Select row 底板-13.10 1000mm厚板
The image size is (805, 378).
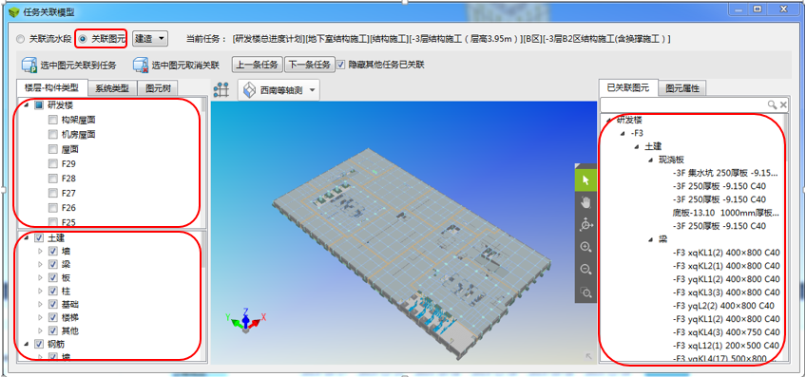pos(725,213)
